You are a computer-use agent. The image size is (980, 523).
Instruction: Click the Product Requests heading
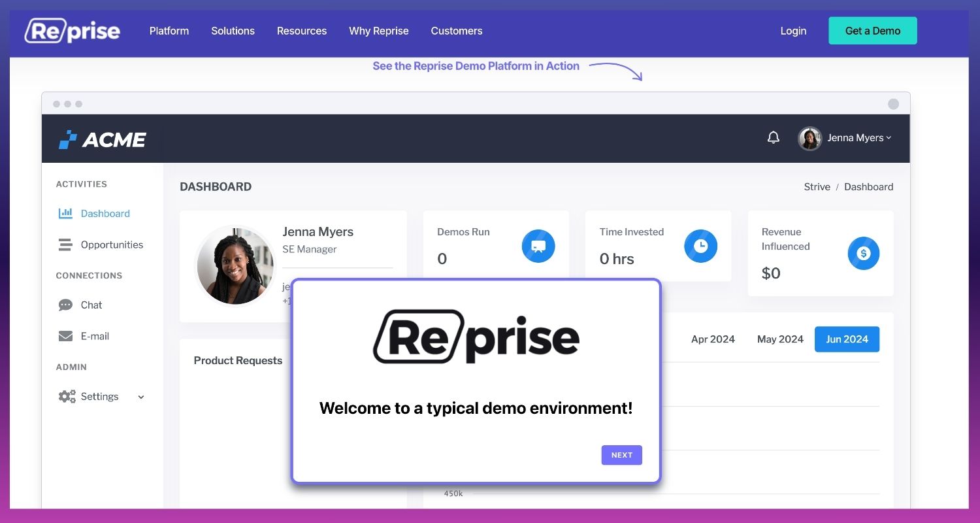(238, 361)
